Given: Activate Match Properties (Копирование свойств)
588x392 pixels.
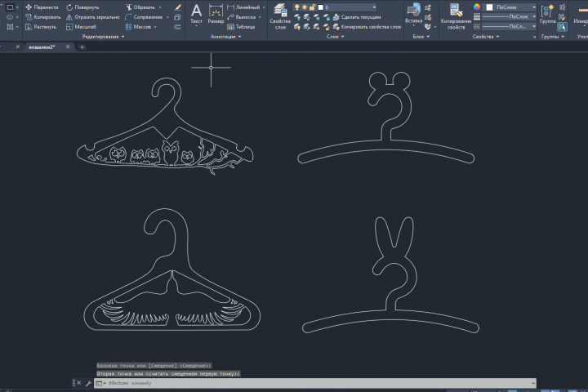Looking at the screenshot, I should point(456,16).
